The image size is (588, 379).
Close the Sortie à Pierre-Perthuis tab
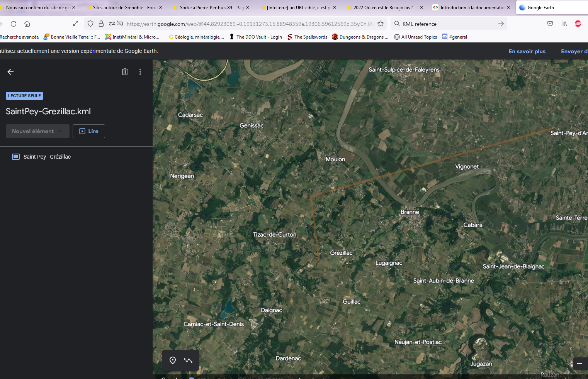(248, 7)
